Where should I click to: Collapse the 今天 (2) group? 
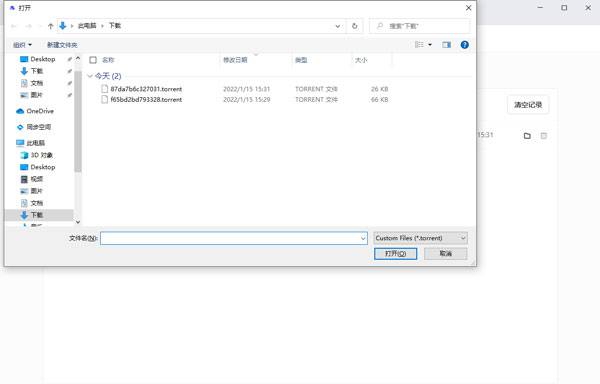click(x=90, y=76)
